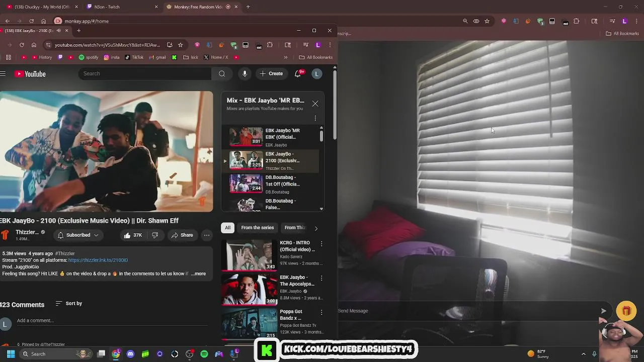Open the kick bookmarks folder
The height and width of the screenshot is (362, 644).
tap(191, 57)
